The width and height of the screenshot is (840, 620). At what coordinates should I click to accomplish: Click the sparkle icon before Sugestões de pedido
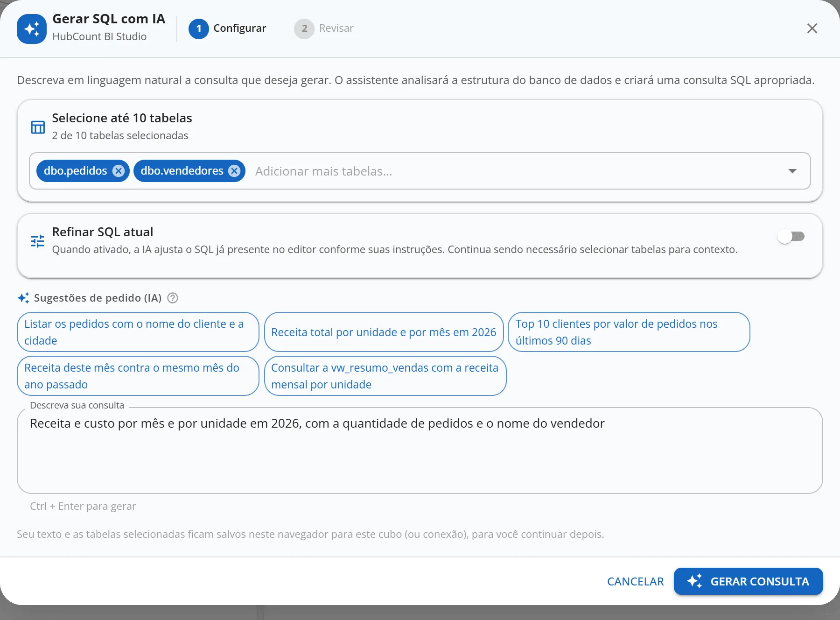coord(23,298)
